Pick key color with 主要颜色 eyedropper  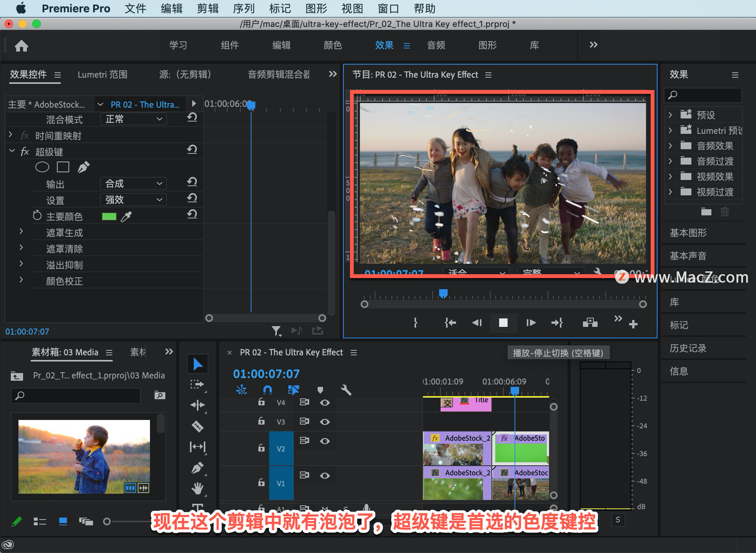[126, 216]
